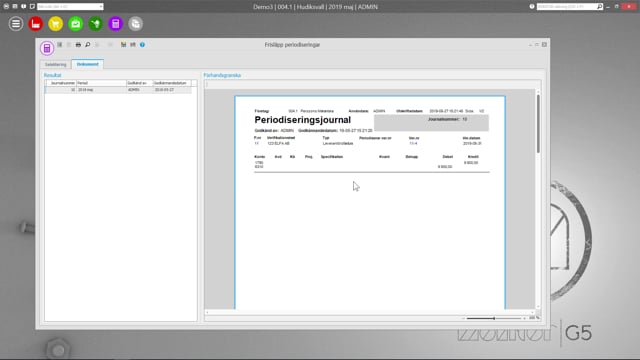Click the magnifier search icon in window toolbar
The width and height of the screenshot is (640, 360).
point(87,44)
